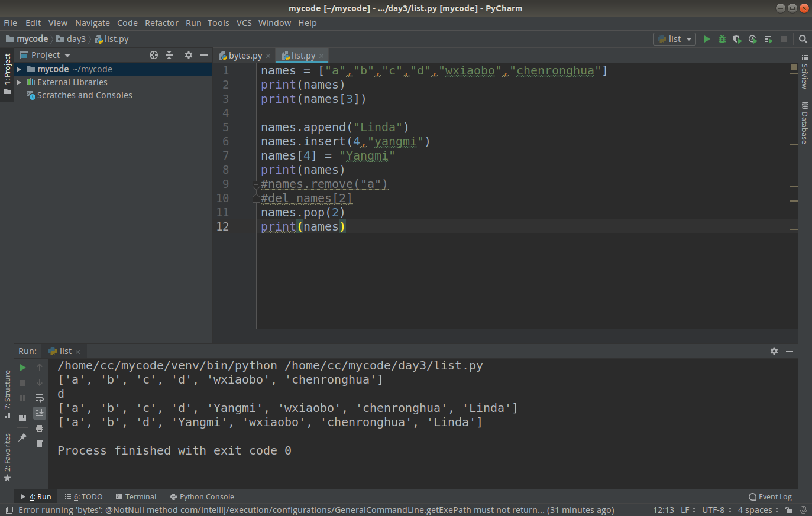
Task: Click the profile run icon
Action: coord(752,39)
